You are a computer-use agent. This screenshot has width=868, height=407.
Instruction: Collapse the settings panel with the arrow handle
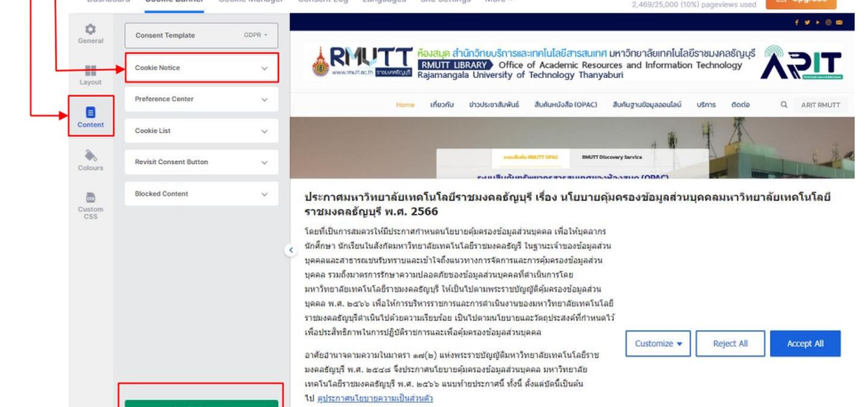(291, 250)
